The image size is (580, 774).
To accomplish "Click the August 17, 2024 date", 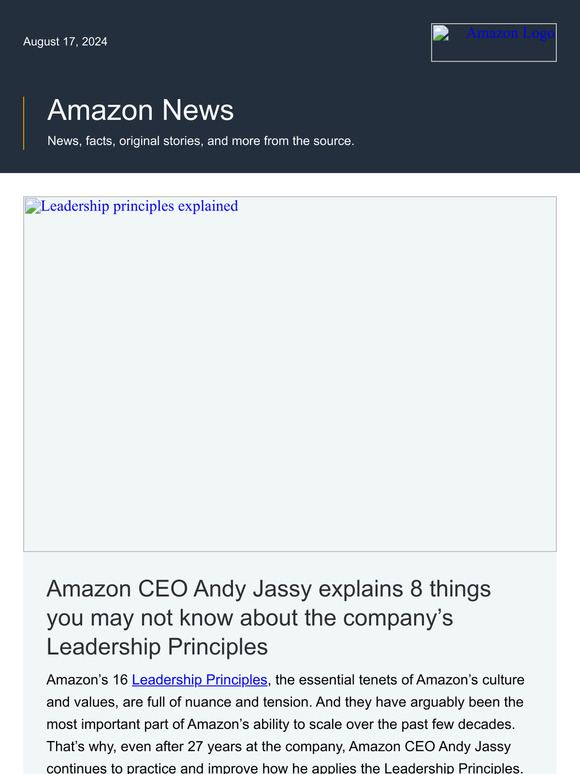I will pos(65,41).
